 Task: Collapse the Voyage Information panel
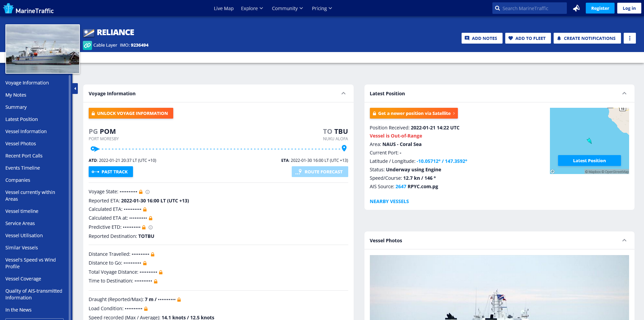pos(343,94)
